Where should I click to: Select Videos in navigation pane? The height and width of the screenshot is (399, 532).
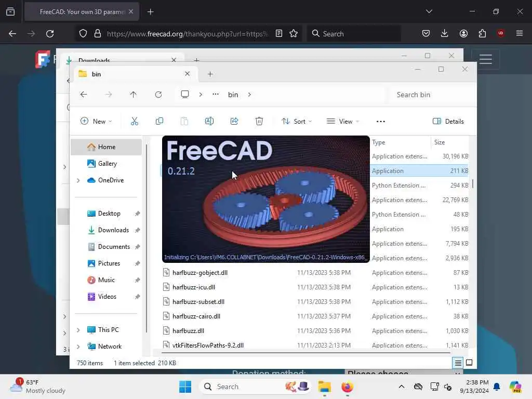(x=106, y=297)
